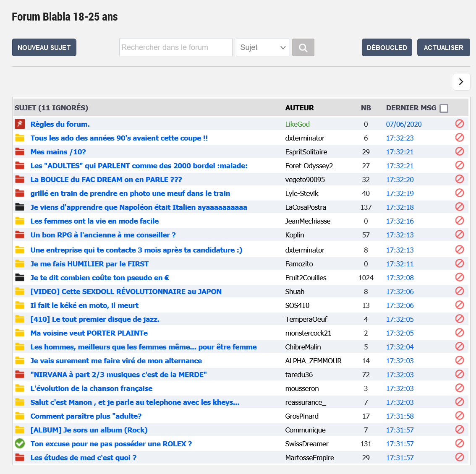Ignore 'Comment paraître plus adulte' topic
Screen dimensions: 476x474
[x=459, y=415]
